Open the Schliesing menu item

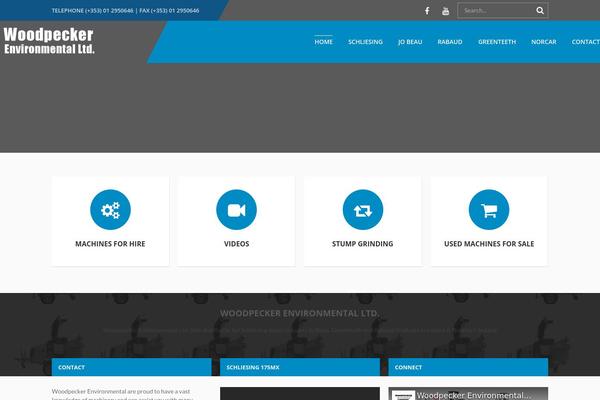[365, 42]
